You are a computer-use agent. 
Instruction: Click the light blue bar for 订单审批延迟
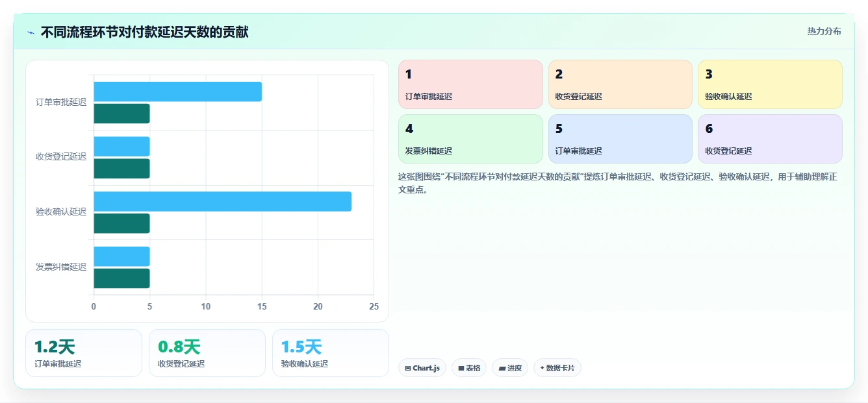pos(178,92)
